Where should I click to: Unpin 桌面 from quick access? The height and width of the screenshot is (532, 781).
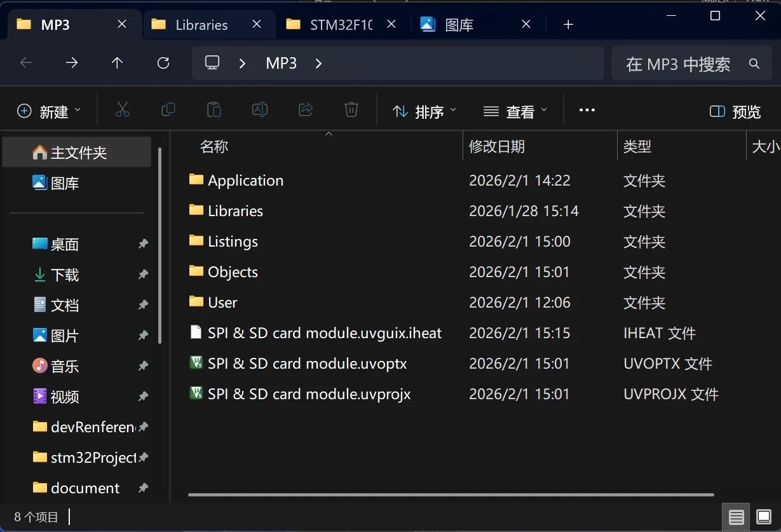(x=143, y=244)
